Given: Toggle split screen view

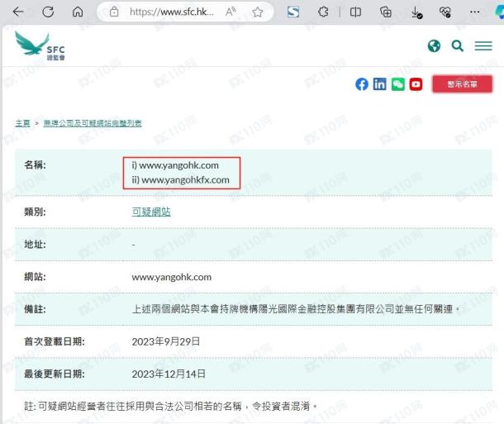Looking at the screenshot, I should [x=355, y=12].
